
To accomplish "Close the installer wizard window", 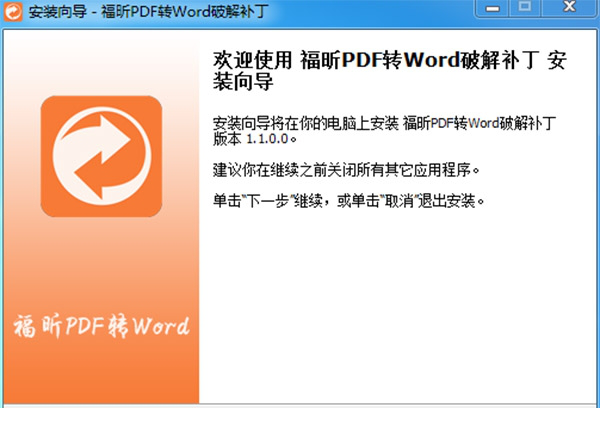I will point(569,8).
